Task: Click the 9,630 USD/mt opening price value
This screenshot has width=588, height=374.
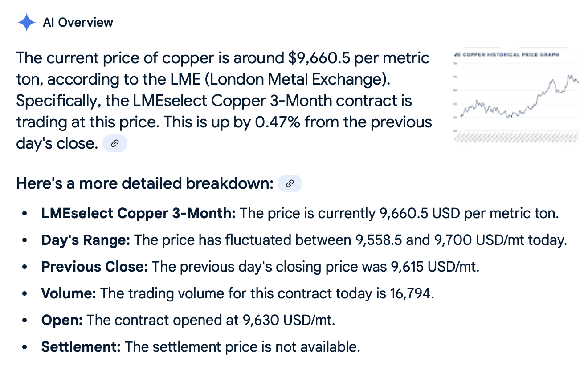Action: 289,321
